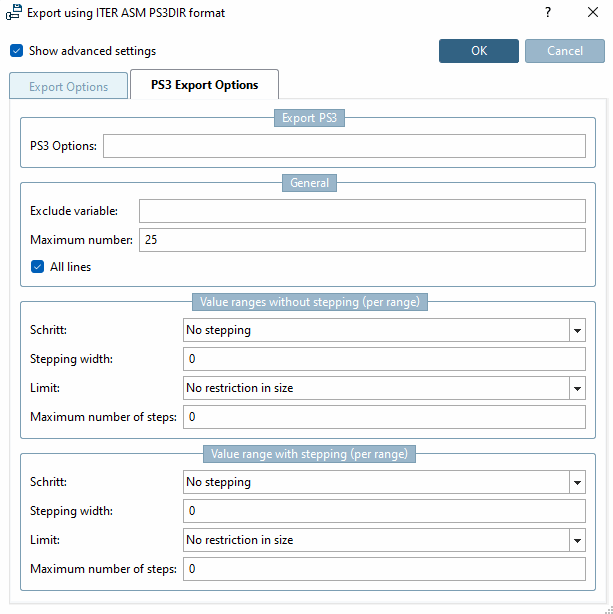Click the export dialog title bar icon
Image resolution: width=613 pixels, height=614 pixels.
point(15,13)
